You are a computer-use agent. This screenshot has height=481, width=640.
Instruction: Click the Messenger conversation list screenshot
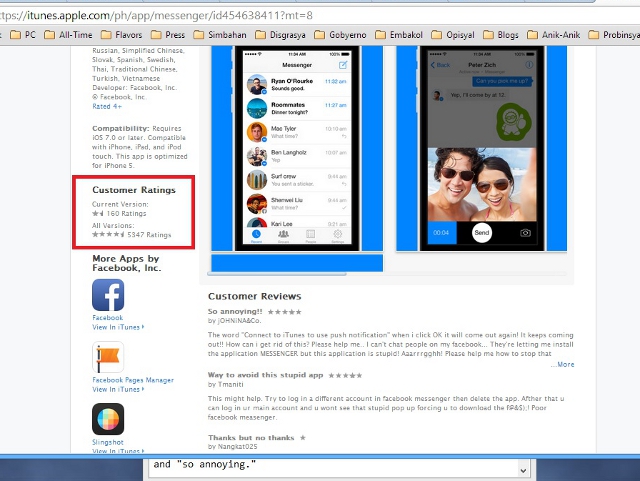[x=297, y=149]
